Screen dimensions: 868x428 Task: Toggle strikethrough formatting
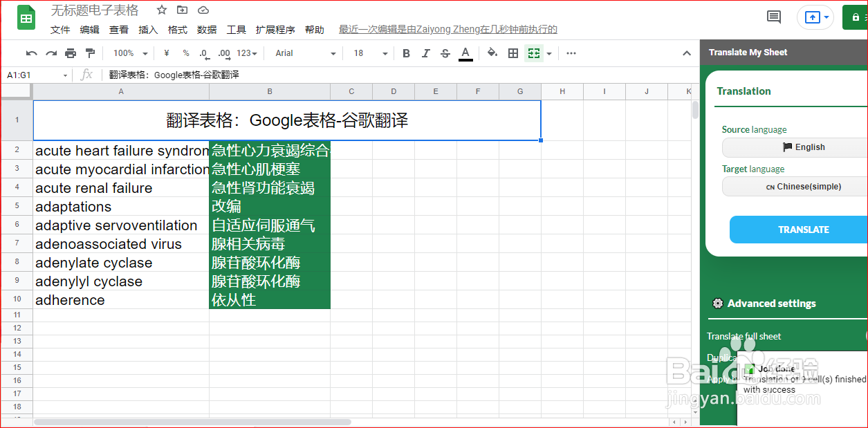(445, 53)
